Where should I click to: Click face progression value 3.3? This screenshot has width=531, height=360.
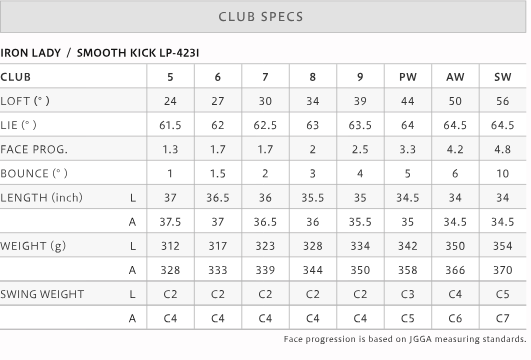tap(408, 149)
